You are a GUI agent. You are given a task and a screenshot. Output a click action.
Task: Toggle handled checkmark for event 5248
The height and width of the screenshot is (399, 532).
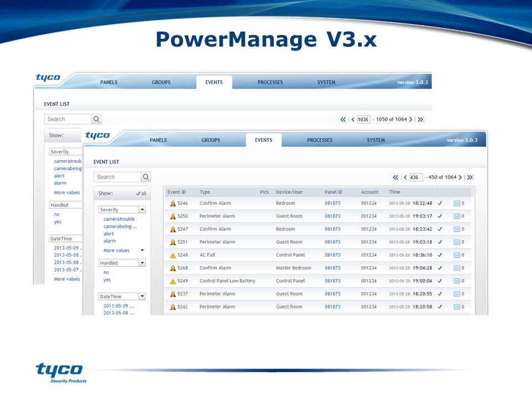tap(439, 255)
